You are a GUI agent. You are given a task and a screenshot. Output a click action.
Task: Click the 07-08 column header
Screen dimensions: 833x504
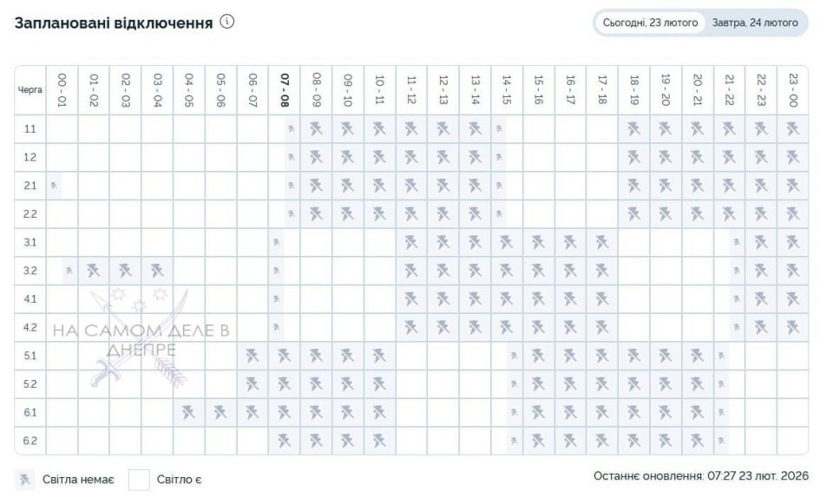click(x=285, y=89)
